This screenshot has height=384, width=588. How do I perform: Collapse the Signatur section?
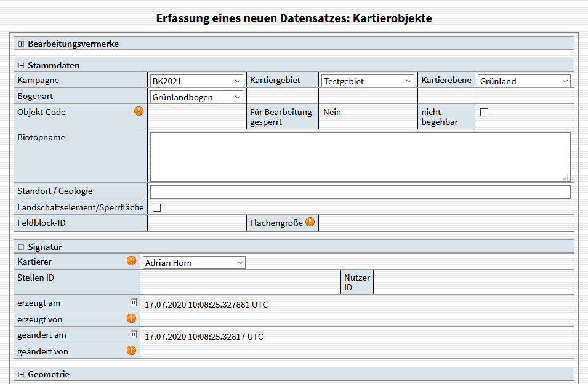pos(22,247)
